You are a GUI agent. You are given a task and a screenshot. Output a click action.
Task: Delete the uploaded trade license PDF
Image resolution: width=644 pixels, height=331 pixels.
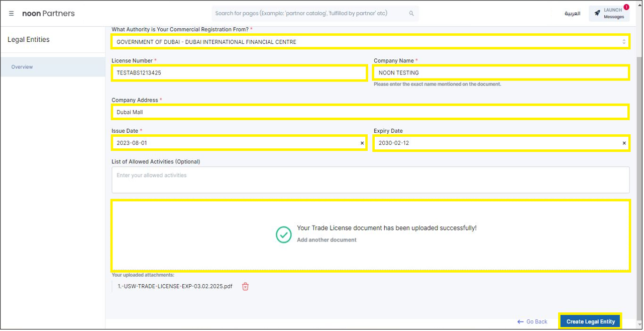pos(245,287)
